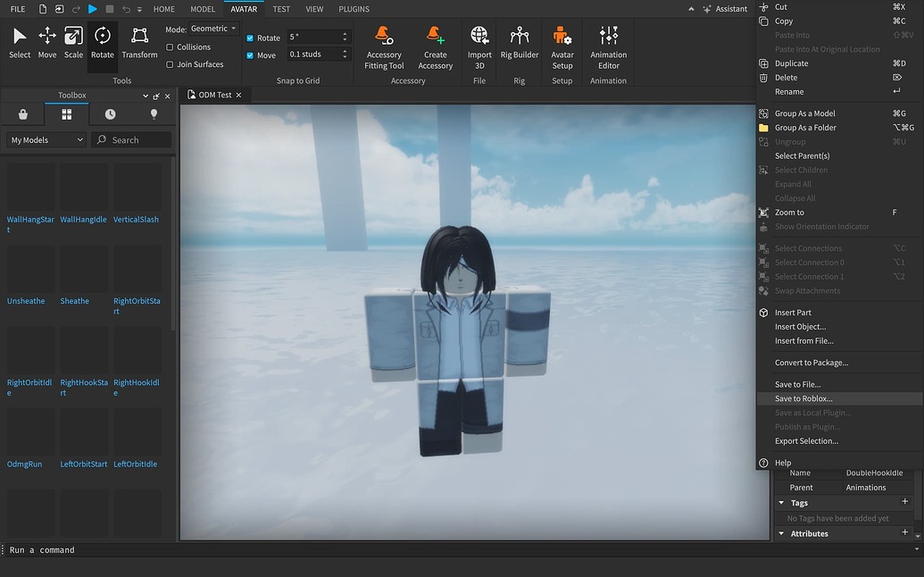Enable the Collisions checkbox
This screenshot has width=924, height=577.
pos(168,47)
